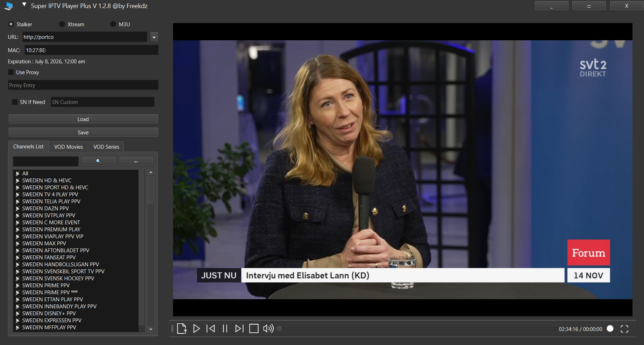The height and width of the screenshot is (345, 644).
Task: Click the back arrow button
Action: pos(136,161)
